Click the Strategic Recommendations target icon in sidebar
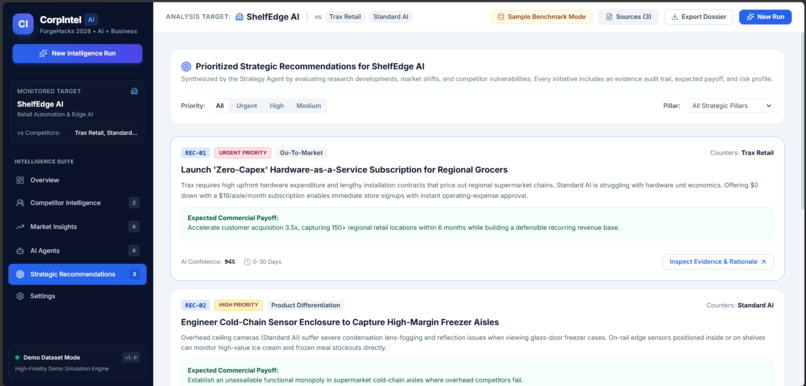Screen dimensions: 806x386 click(20, 274)
